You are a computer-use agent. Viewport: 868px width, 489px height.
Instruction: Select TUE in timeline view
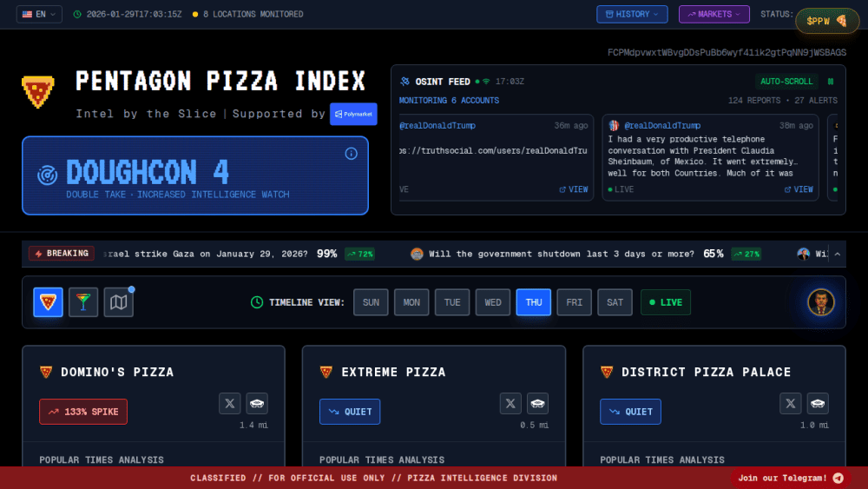tap(452, 302)
